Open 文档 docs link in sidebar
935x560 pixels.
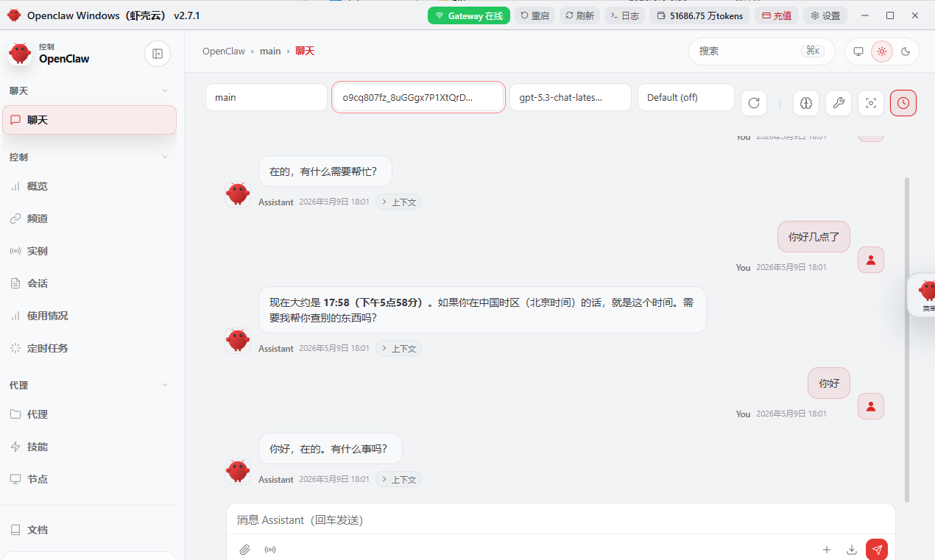pyautogui.click(x=90, y=530)
